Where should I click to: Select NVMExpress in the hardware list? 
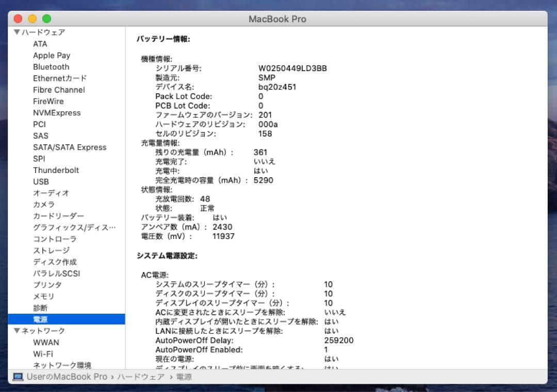tap(58, 112)
